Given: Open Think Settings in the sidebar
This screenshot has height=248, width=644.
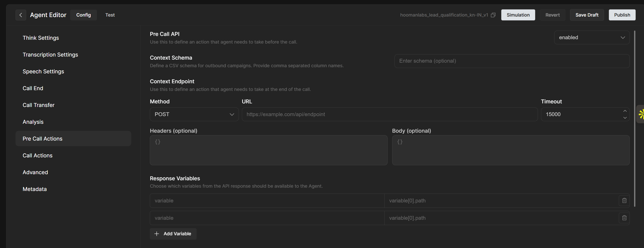Looking at the screenshot, I should tap(41, 38).
